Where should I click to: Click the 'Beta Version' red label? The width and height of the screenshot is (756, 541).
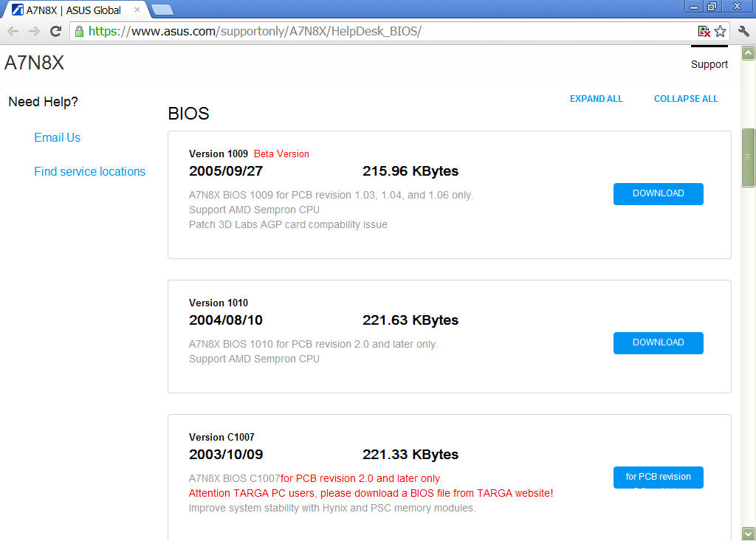[281, 154]
